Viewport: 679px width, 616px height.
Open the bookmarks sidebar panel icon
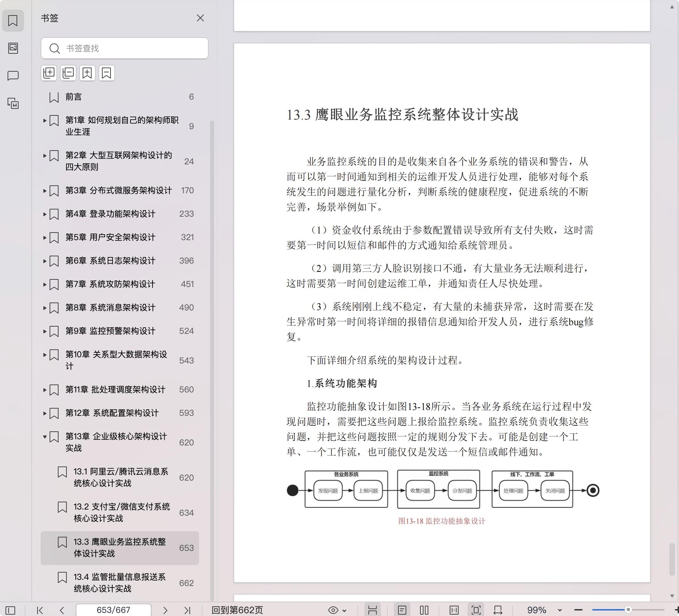coord(13,21)
